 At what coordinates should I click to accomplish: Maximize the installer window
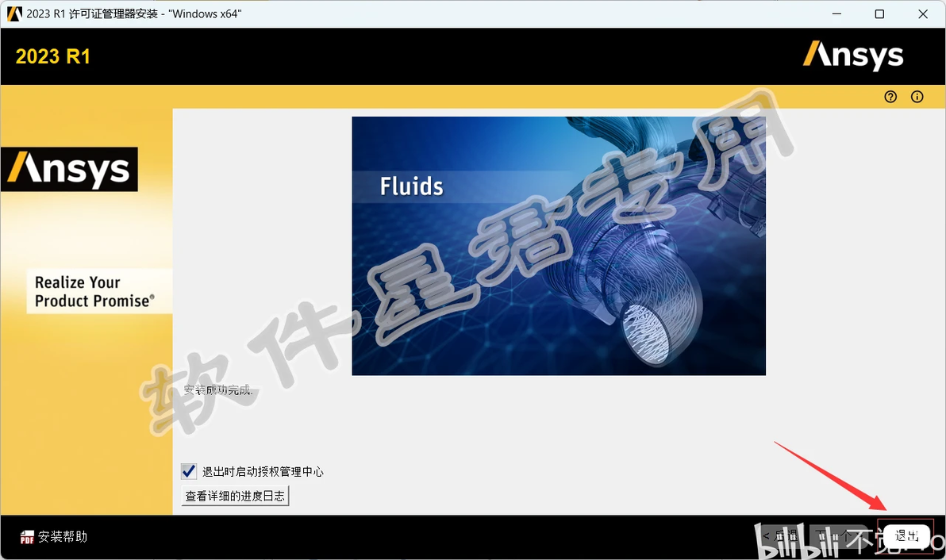pos(879,13)
